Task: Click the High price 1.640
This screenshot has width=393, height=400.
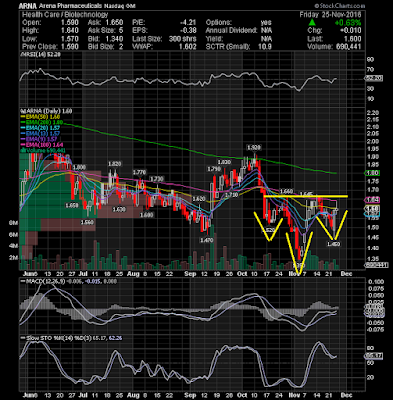Action: tap(70, 31)
